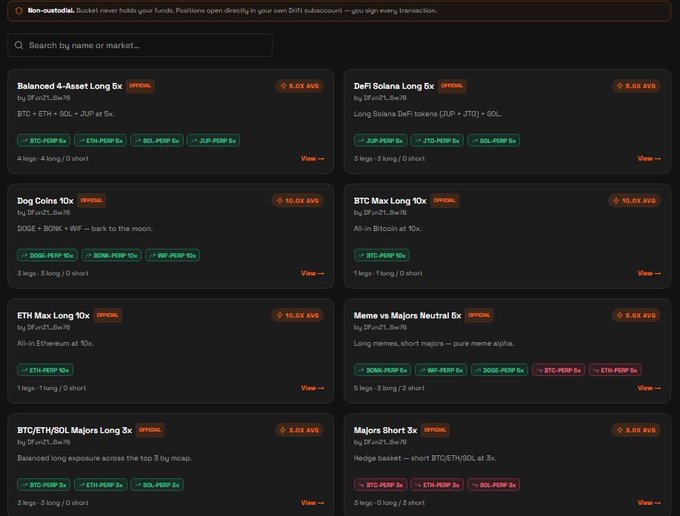Click green BTC-PERP 3x long chip

[44, 485]
